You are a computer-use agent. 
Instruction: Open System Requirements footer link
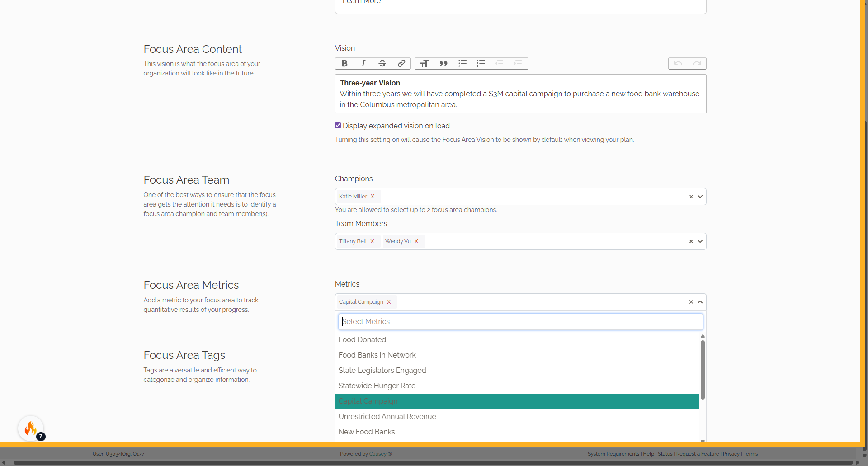(x=613, y=454)
